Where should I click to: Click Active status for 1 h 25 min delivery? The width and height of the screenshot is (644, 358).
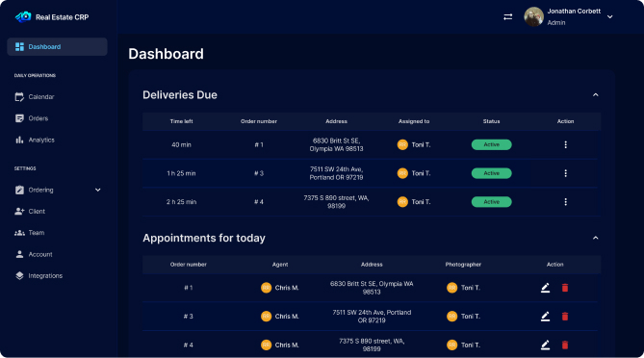491,173
